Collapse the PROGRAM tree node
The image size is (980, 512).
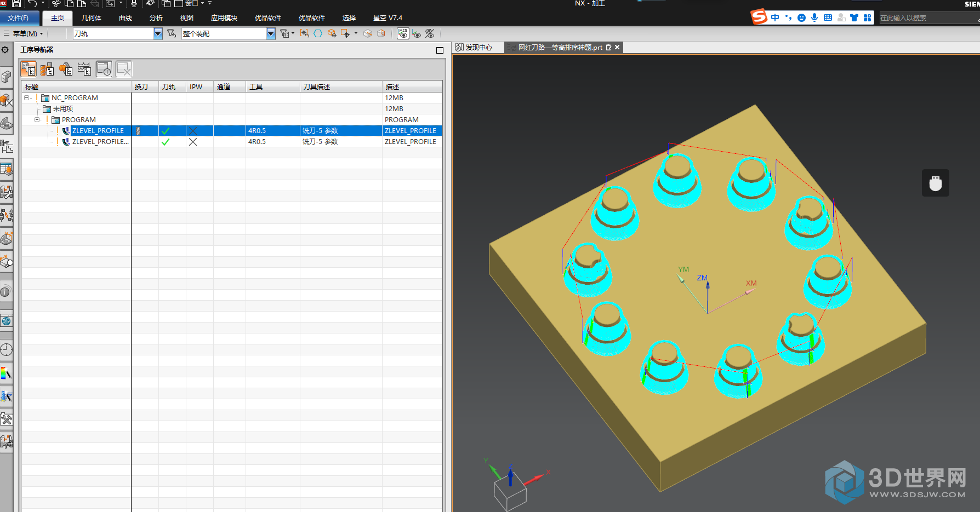[37, 120]
